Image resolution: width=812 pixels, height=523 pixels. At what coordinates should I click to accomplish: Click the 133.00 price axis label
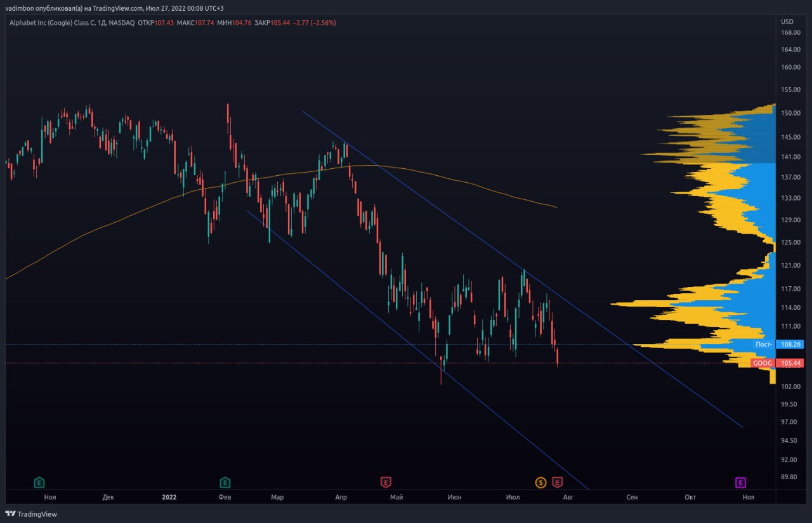[x=790, y=198]
